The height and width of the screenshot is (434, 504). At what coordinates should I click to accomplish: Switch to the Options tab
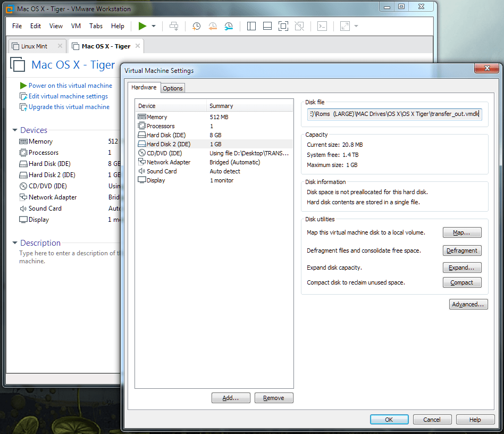tap(173, 88)
